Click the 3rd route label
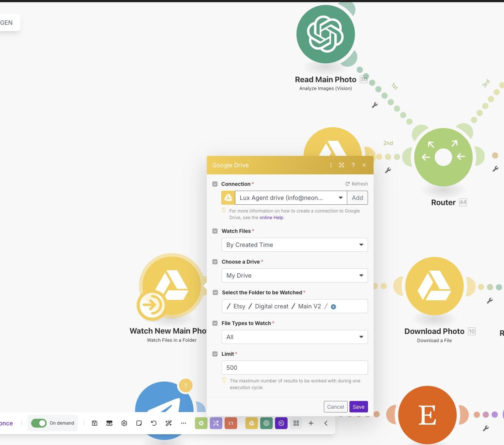Viewport: 504px width, 445px height. pyautogui.click(x=486, y=83)
